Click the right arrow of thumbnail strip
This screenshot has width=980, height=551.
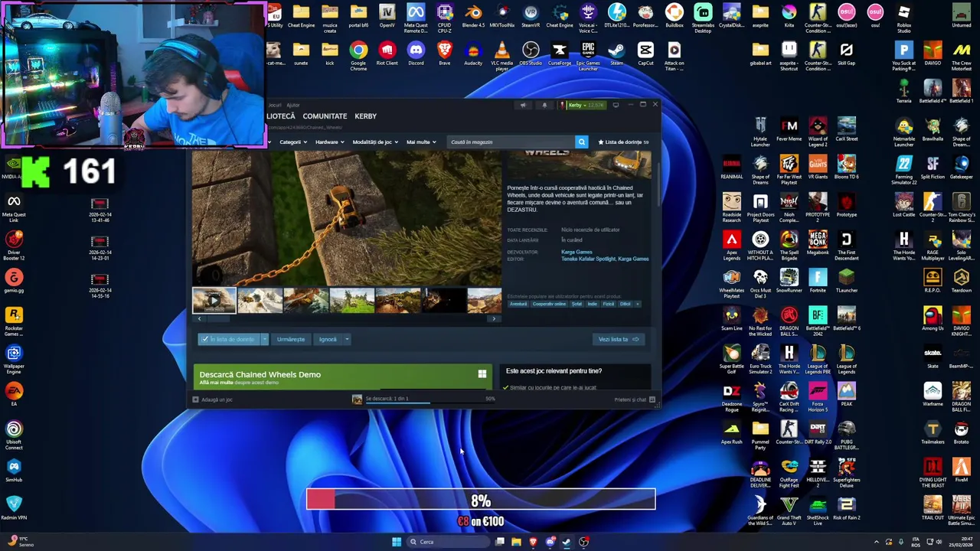tap(494, 318)
